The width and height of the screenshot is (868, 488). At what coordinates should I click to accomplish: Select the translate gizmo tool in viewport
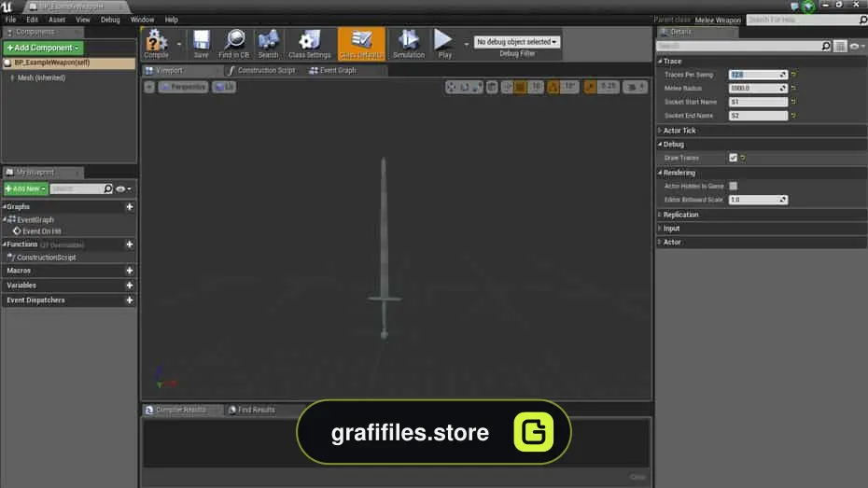click(x=451, y=87)
